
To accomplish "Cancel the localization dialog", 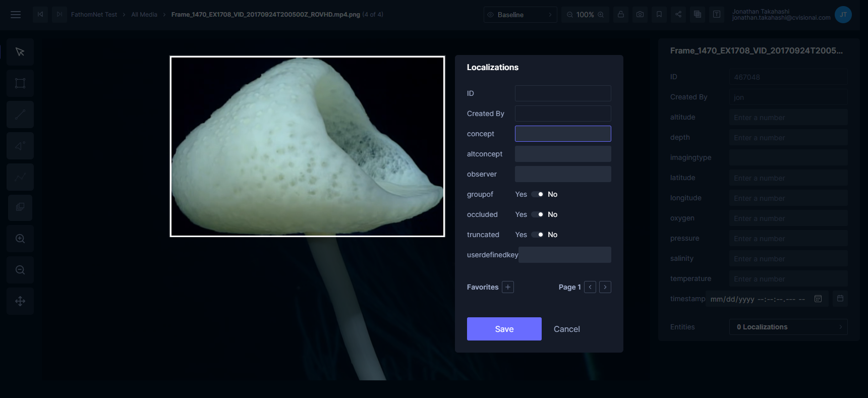I will pyautogui.click(x=566, y=329).
